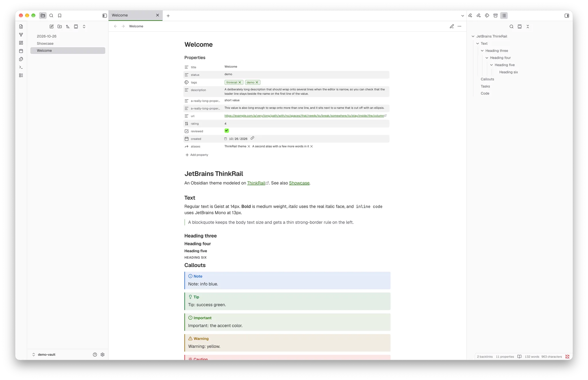The image size is (588, 380).
Task: Remove the thinkrail tag
Action: [240, 82]
